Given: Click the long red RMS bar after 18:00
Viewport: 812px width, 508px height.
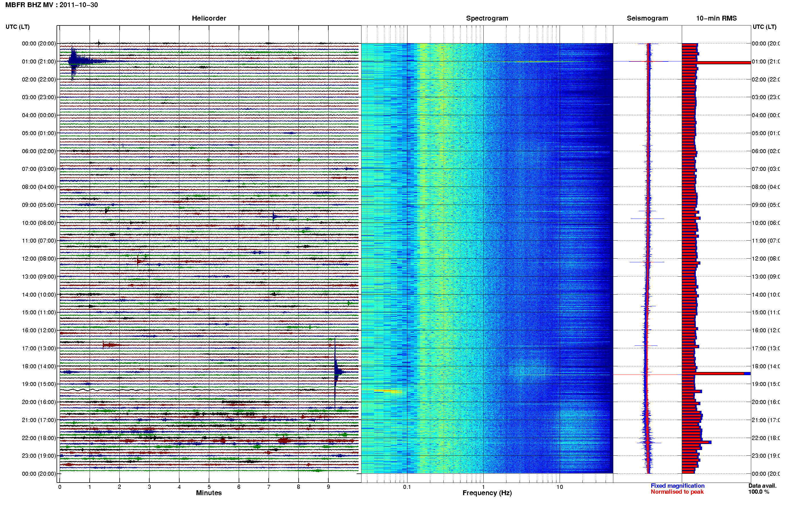Looking at the screenshot, I should (713, 374).
